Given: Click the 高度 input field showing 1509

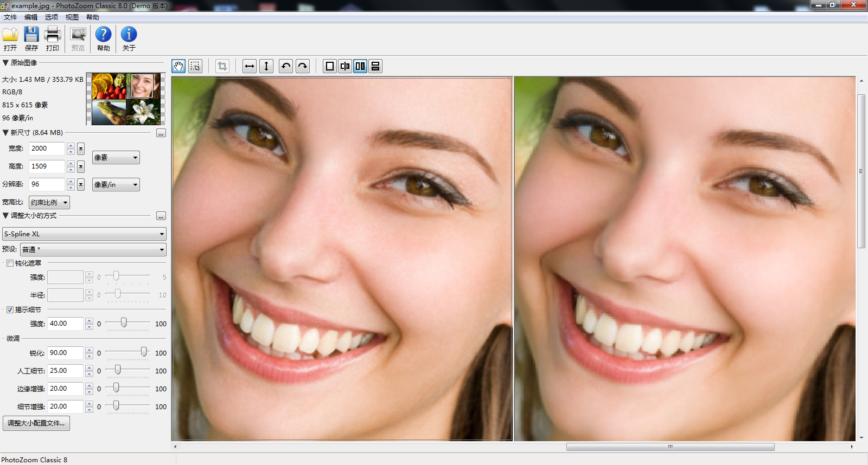Looking at the screenshot, I should pyautogui.click(x=47, y=166).
